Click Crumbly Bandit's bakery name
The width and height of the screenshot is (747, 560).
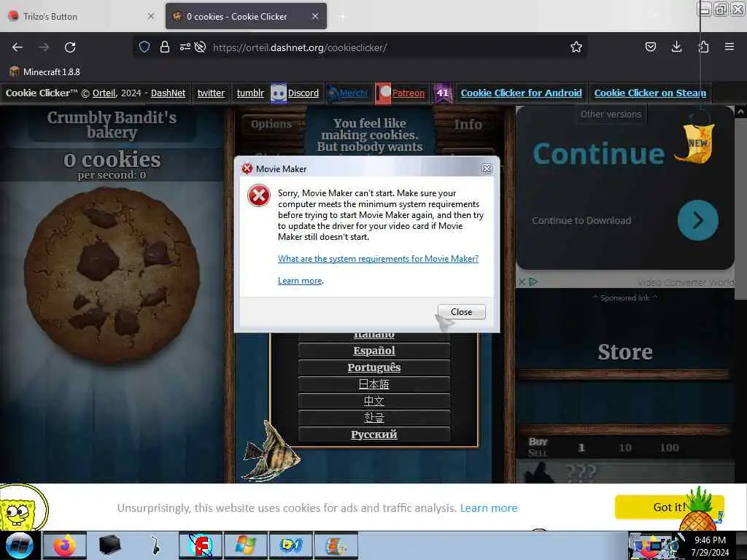[x=112, y=124]
